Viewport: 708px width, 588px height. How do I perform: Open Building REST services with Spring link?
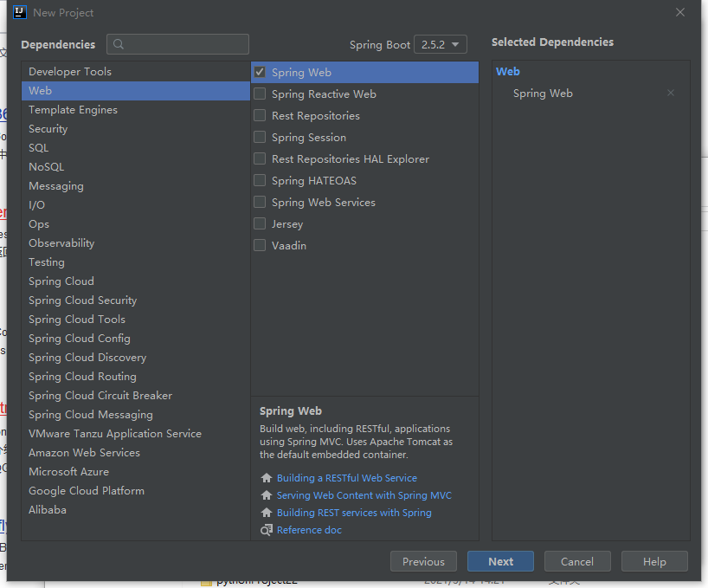(x=354, y=513)
